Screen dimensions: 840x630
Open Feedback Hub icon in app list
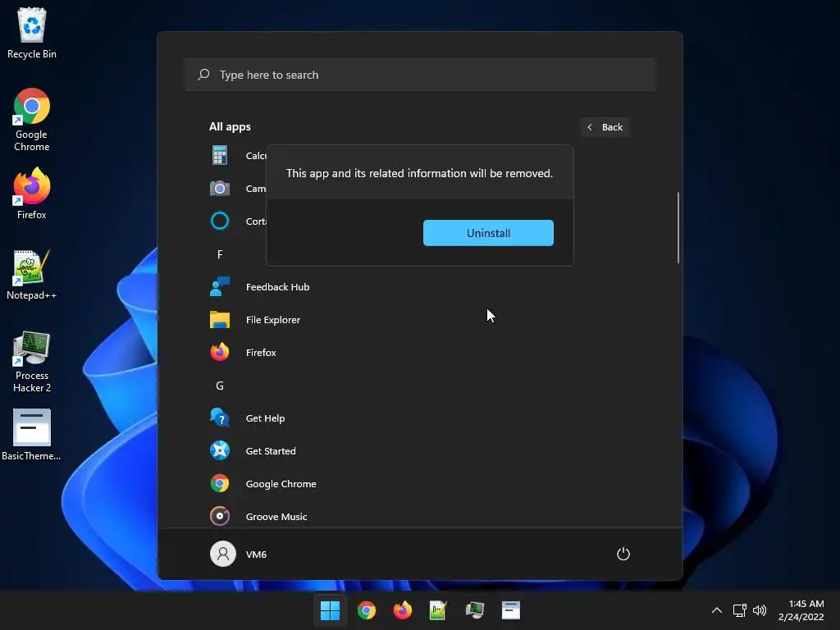pos(220,287)
